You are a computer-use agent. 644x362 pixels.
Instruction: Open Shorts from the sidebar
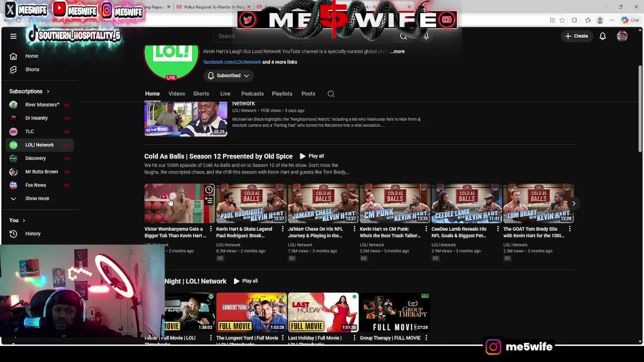click(32, 69)
